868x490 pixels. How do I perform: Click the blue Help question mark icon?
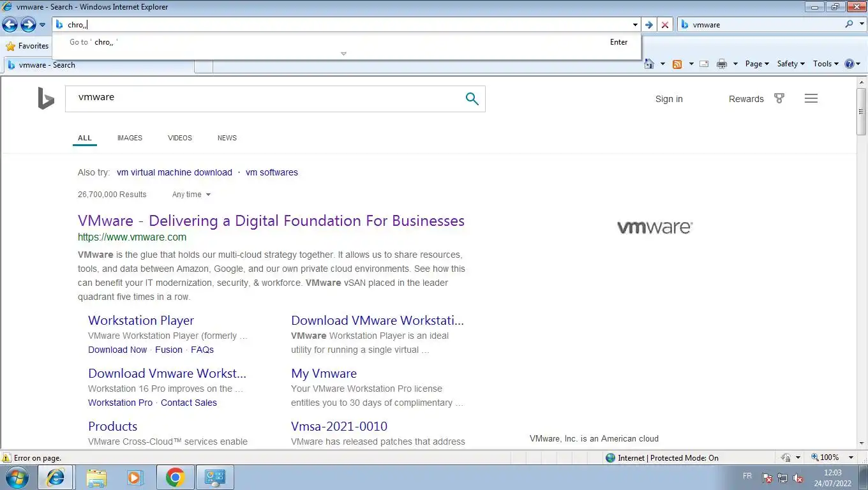[x=849, y=64]
